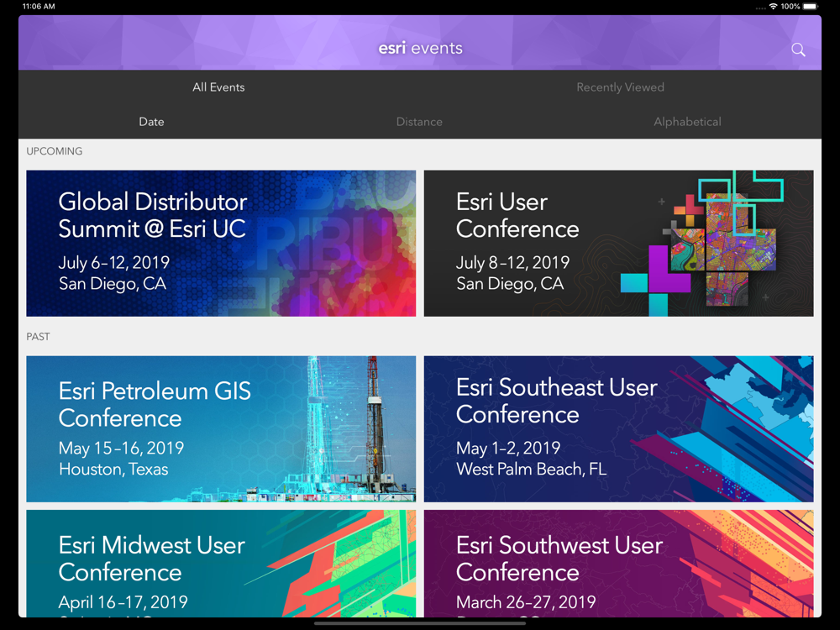The height and width of the screenshot is (630, 840).
Task: View the Esri Midwest User Conference event
Action: (x=221, y=563)
